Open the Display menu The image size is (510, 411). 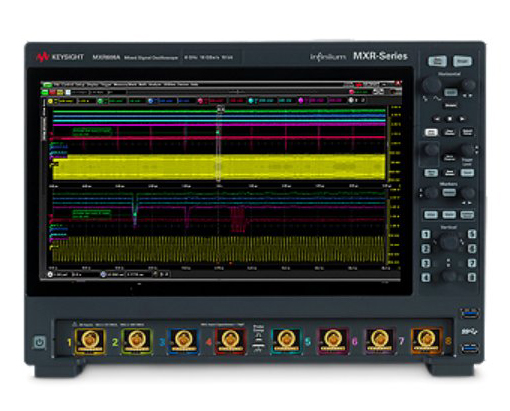pos(92,84)
